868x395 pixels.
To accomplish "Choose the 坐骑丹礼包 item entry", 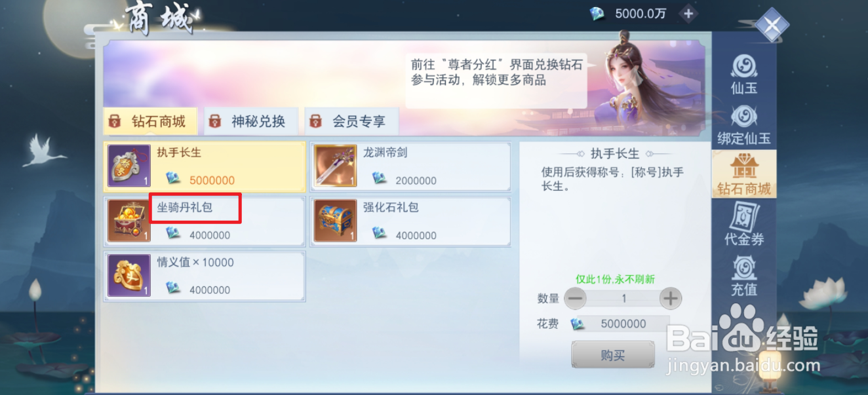I will (x=204, y=221).
